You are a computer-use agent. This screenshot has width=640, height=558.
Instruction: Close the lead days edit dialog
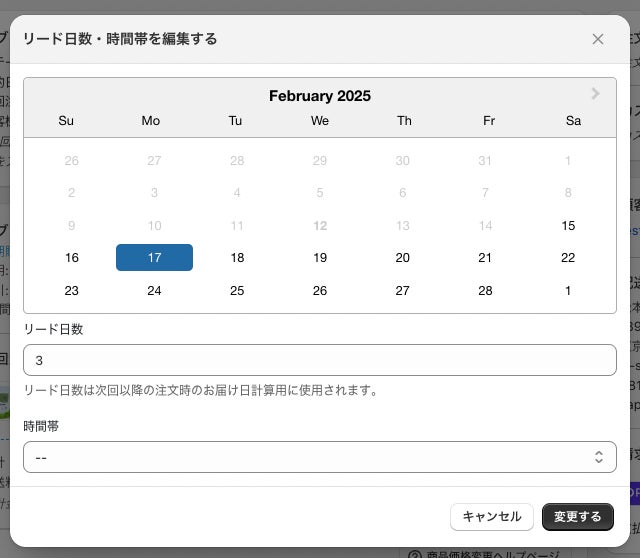point(598,39)
